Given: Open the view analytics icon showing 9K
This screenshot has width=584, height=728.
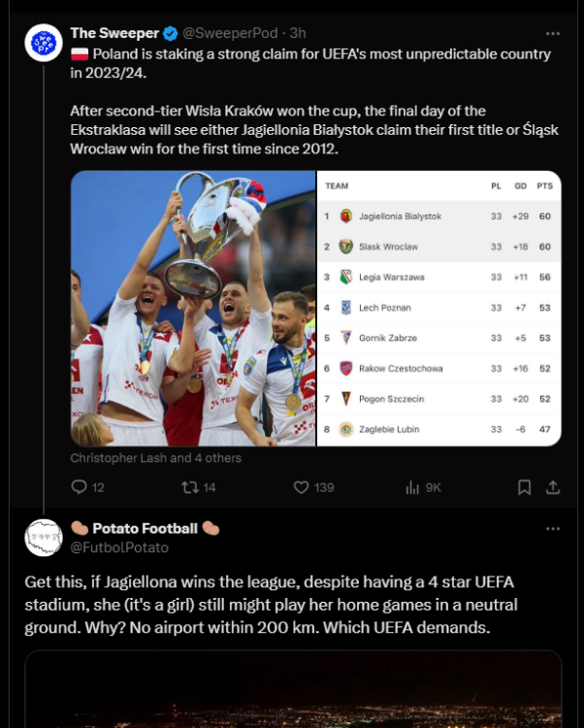Looking at the screenshot, I should point(412,487).
